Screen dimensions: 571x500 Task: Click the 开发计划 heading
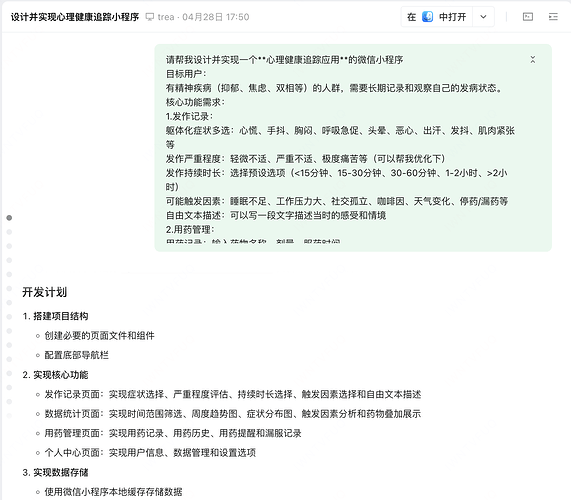pyautogui.click(x=44, y=292)
